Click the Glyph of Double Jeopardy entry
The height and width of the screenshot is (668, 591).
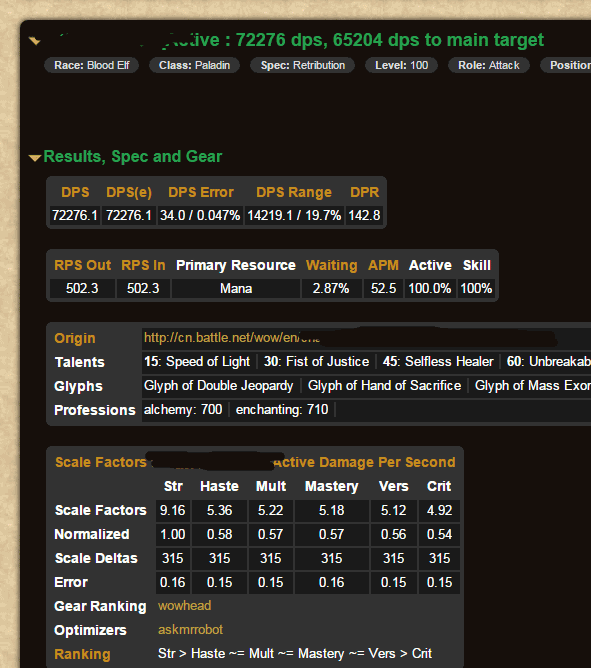[x=219, y=386]
